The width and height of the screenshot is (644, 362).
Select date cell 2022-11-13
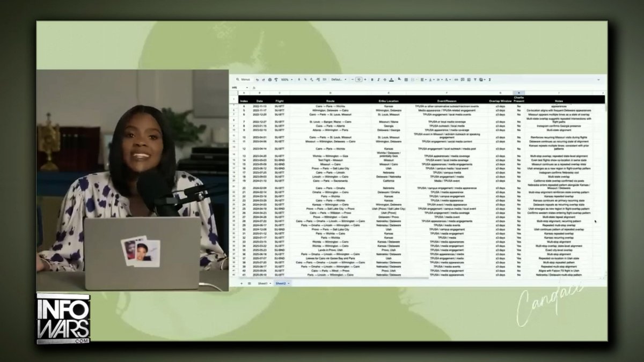pyautogui.click(x=260, y=106)
